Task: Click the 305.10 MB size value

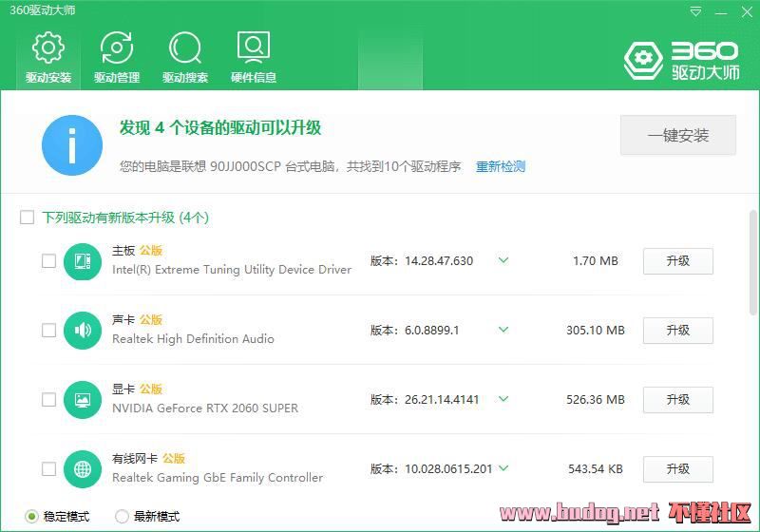Action: [596, 331]
